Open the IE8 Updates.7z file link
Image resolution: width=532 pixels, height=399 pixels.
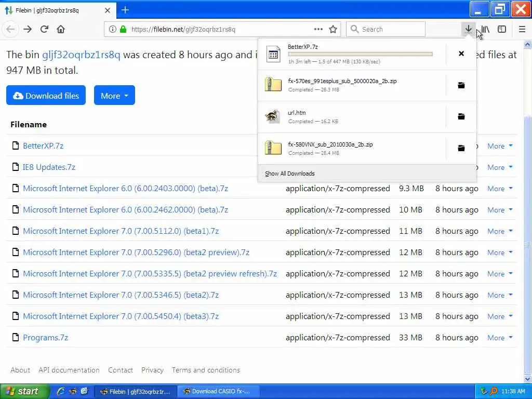[49, 167]
